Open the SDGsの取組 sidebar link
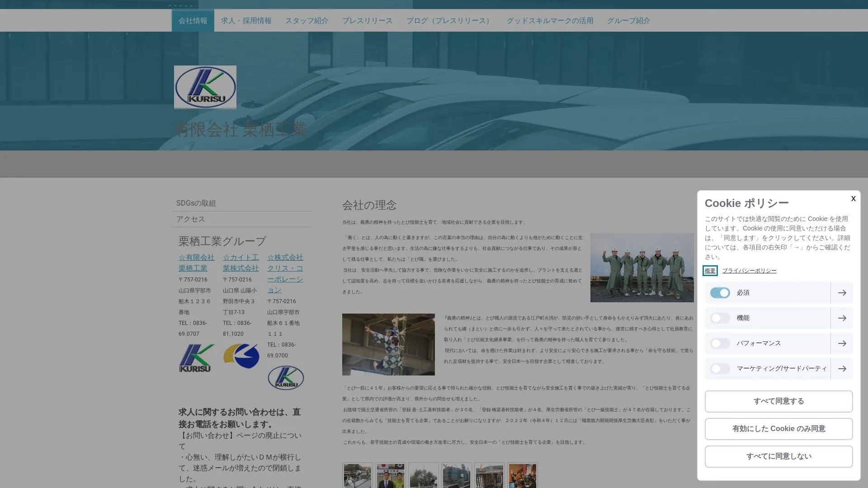868x488 pixels. coord(241,203)
